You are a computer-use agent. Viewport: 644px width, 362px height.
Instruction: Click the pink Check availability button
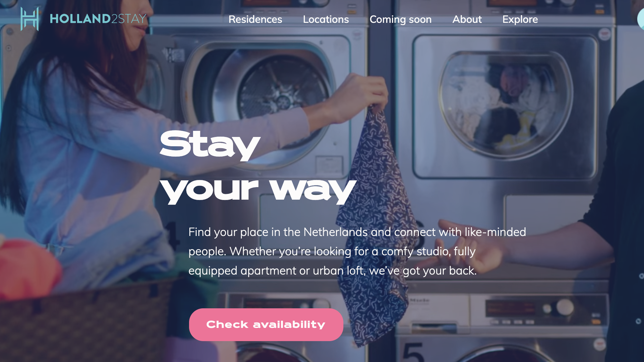pyautogui.click(x=266, y=324)
